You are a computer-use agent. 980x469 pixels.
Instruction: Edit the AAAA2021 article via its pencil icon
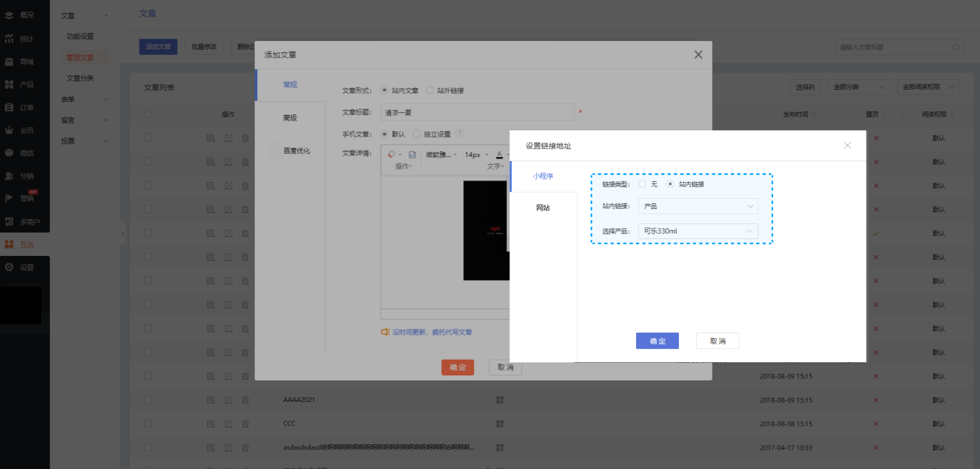click(229, 400)
